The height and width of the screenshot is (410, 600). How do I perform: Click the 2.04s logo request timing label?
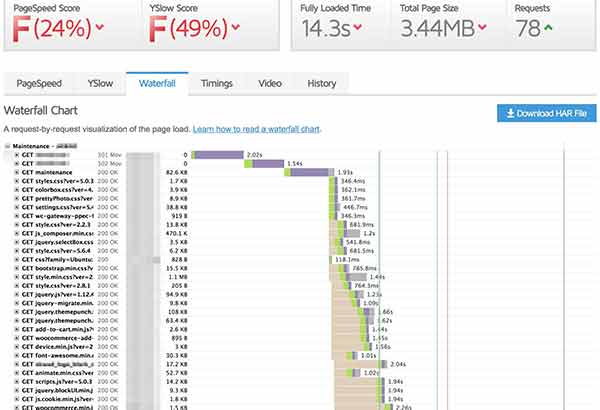398,364
